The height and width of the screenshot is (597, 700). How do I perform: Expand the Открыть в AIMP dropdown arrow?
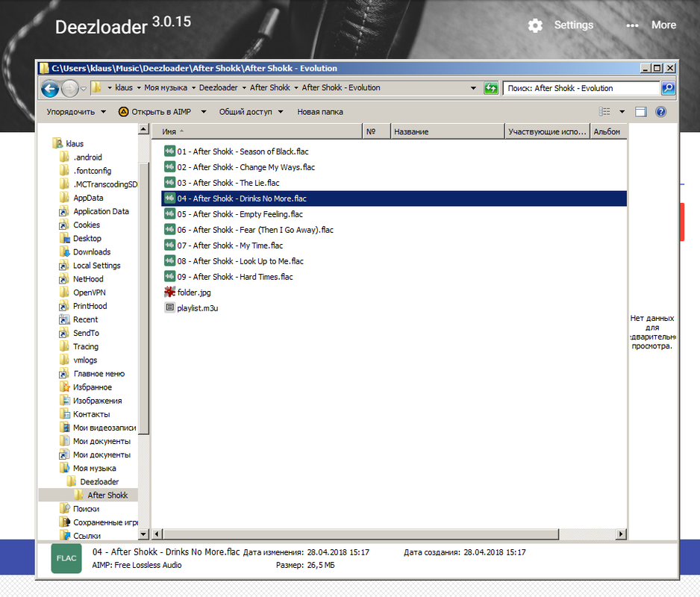click(204, 112)
